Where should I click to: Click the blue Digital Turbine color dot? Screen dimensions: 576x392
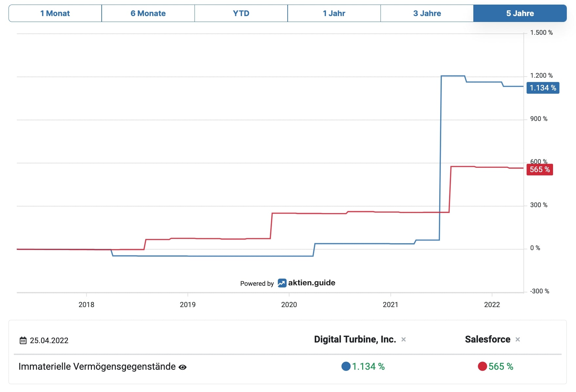pos(346,366)
